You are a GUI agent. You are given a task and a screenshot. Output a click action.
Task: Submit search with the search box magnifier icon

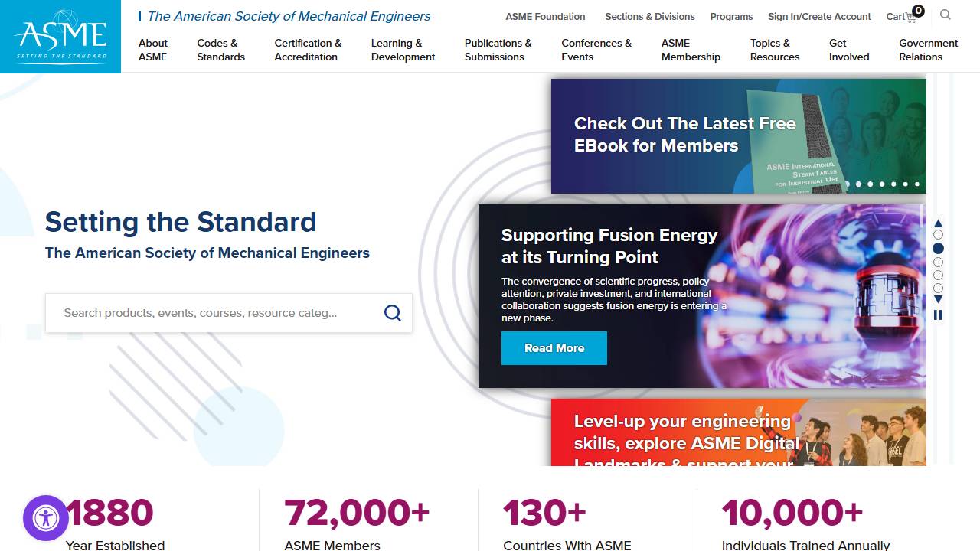coord(392,313)
